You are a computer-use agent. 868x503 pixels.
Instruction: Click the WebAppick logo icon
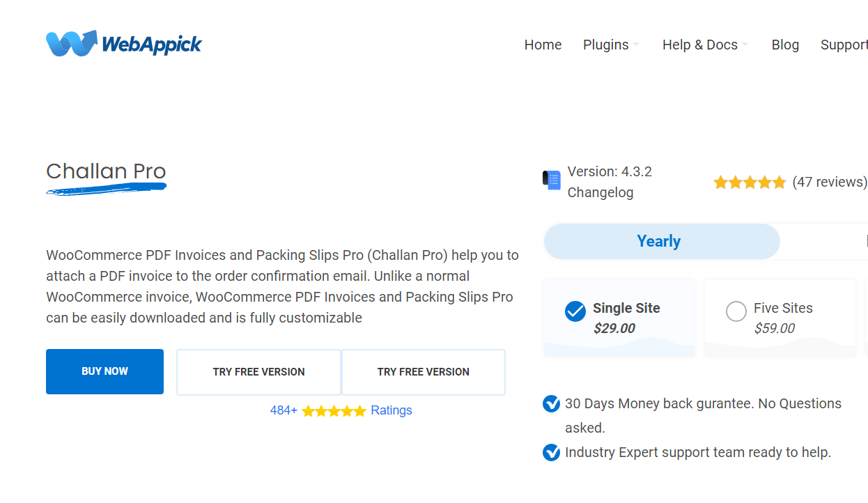71,43
